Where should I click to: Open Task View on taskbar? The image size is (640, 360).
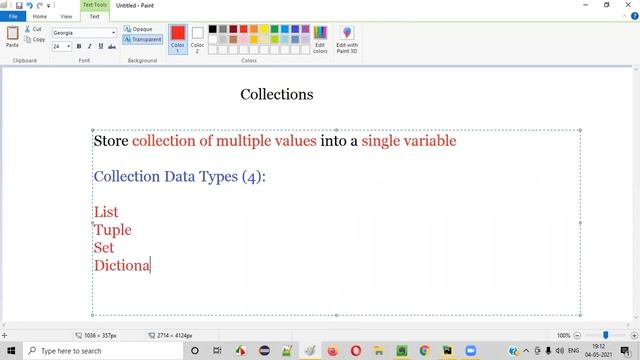[x=217, y=351]
